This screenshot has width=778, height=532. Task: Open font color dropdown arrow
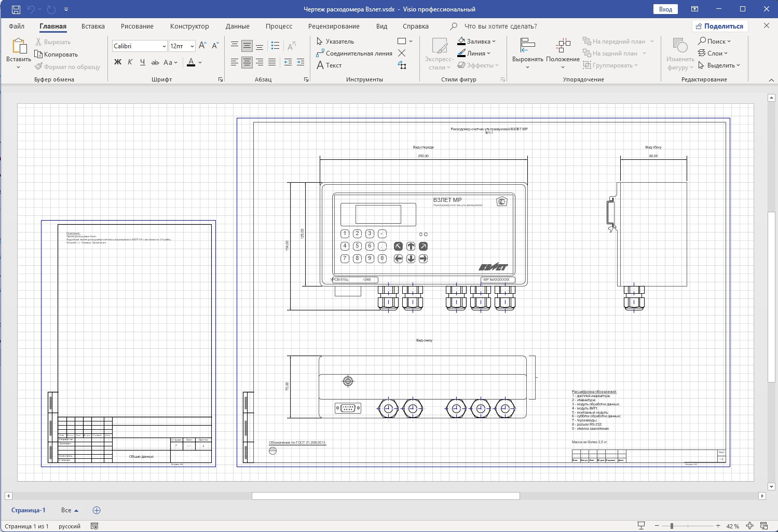200,63
